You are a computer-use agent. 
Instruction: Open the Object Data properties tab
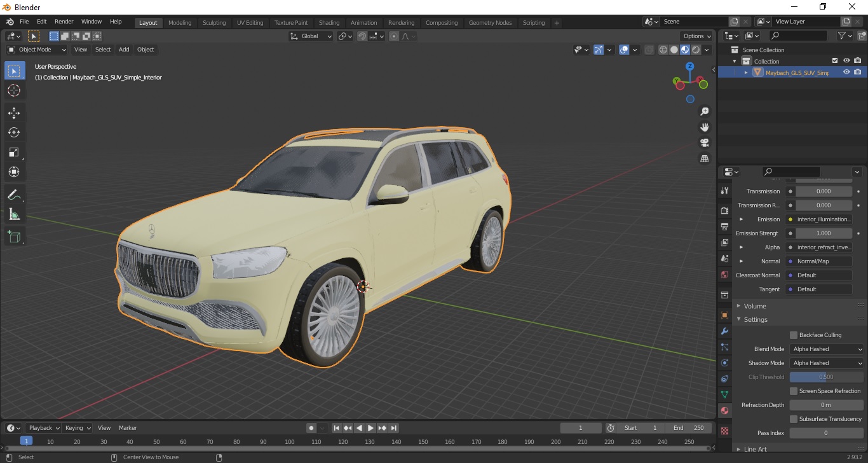[724, 395]
